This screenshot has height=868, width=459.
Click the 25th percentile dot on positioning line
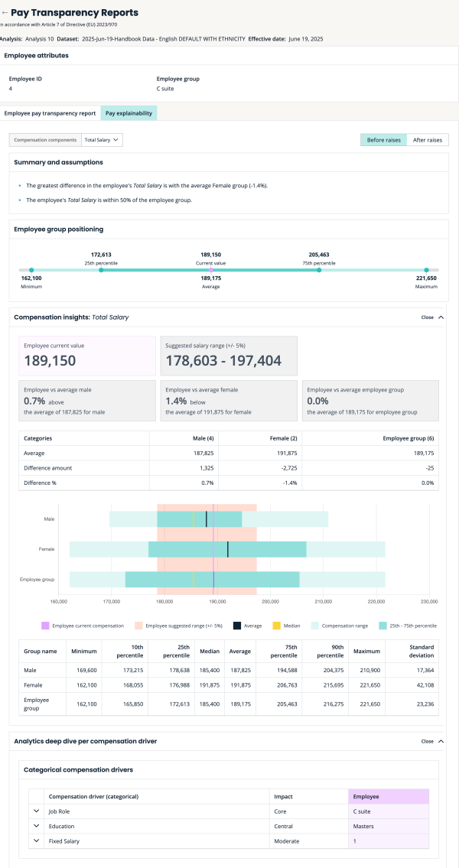tap(101, 270)
